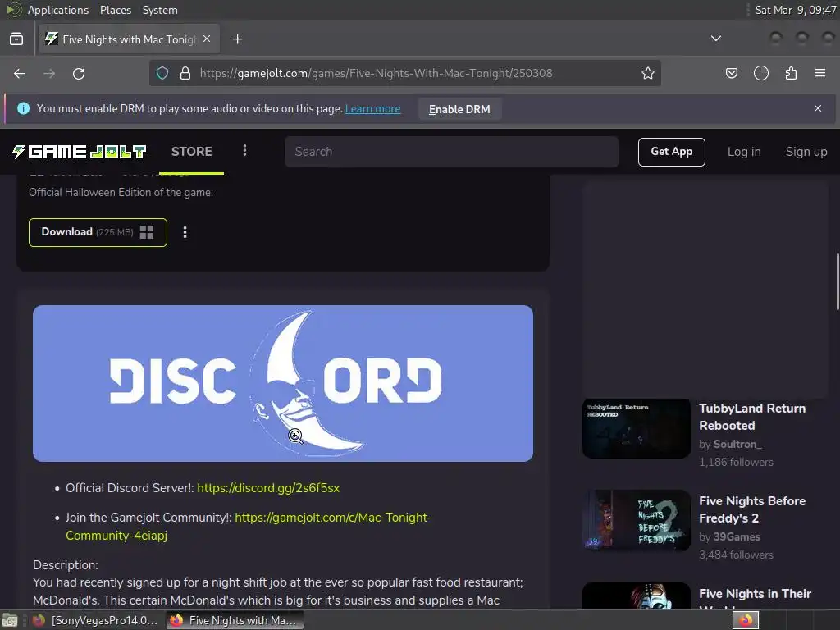
Task: Click the DRM info circle icon
Action: [24, 108]
